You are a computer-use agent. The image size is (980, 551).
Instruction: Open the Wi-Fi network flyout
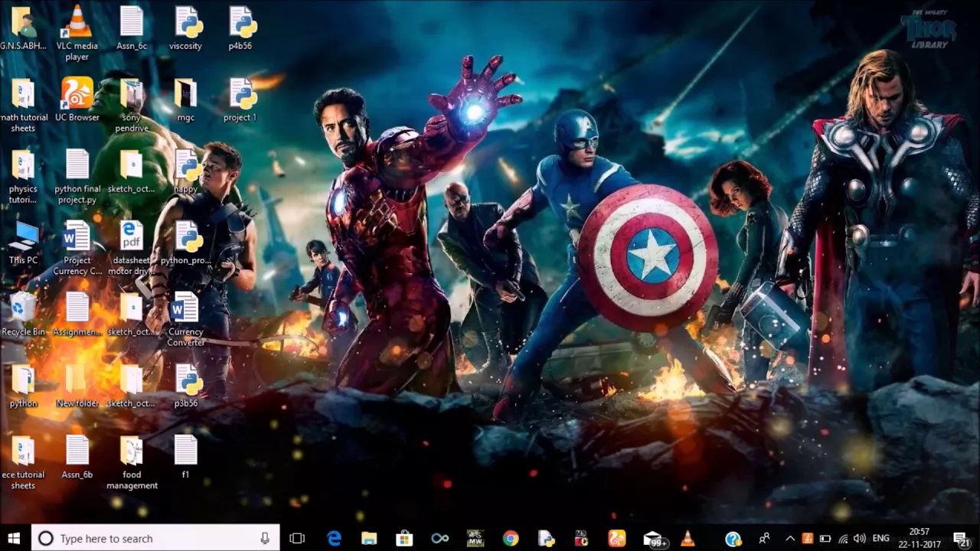tap(843, 539)
